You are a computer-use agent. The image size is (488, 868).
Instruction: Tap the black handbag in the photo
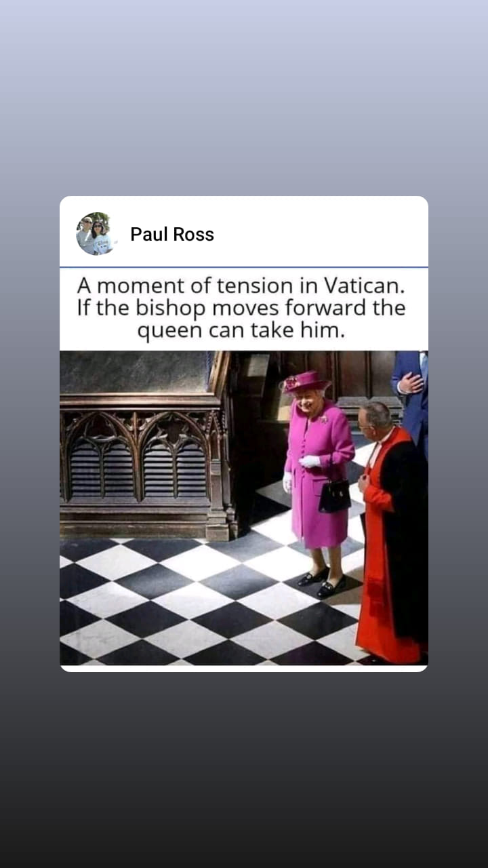[335, 496]
